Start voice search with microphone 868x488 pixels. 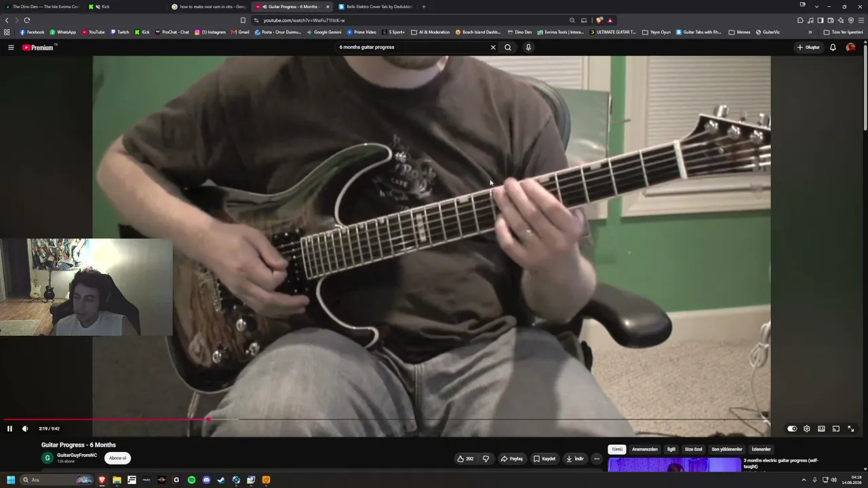[x=528, y=47]
